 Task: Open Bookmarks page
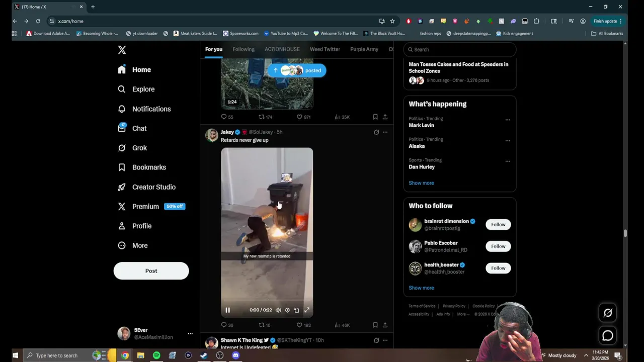pos(141,167)
